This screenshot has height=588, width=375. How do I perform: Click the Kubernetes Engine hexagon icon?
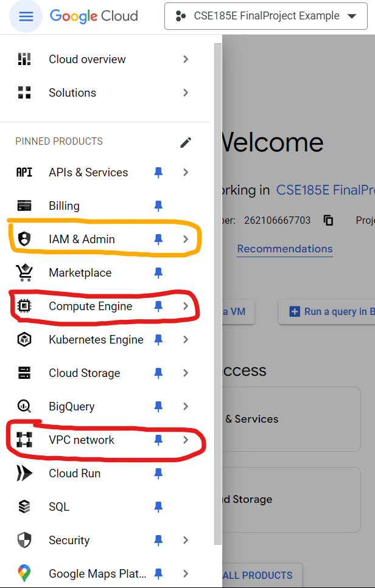24,340
